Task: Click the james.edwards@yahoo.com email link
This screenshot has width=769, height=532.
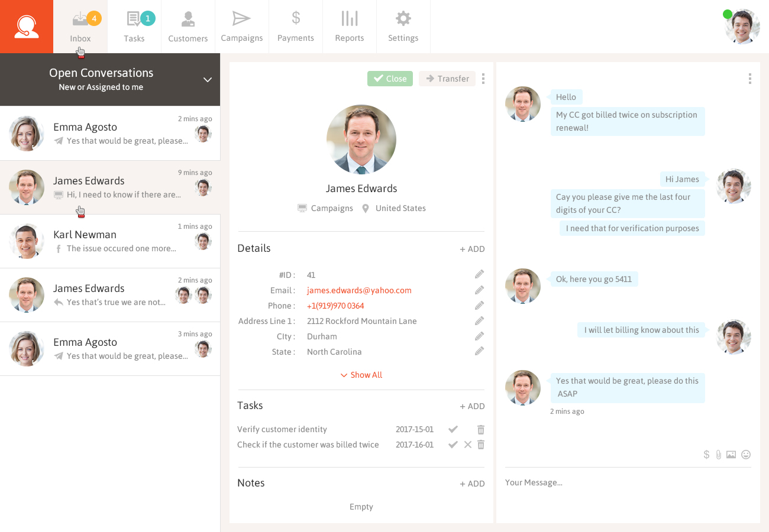Action: (x=359, y=290)
